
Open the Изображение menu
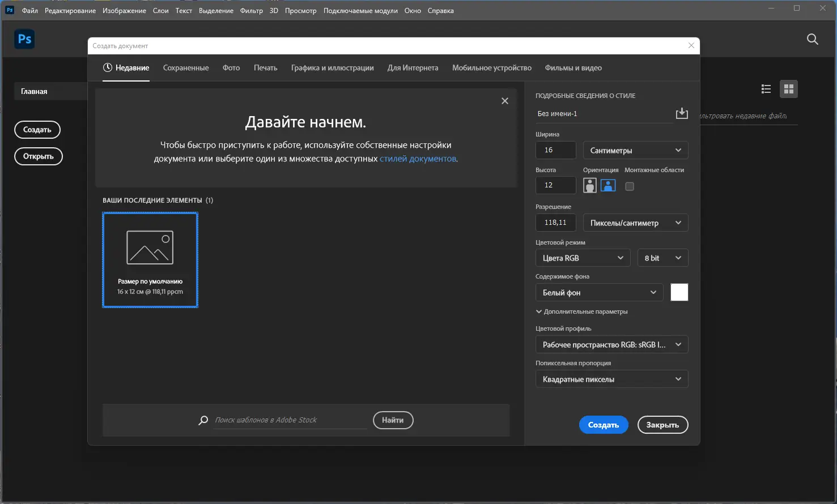click(x=124, y=10)
